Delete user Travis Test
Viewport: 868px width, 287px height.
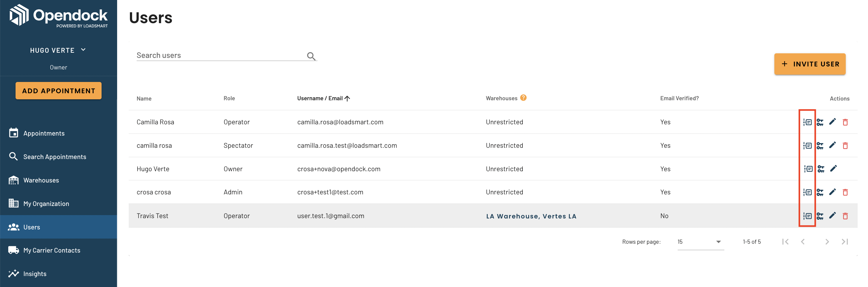[845, 216]
